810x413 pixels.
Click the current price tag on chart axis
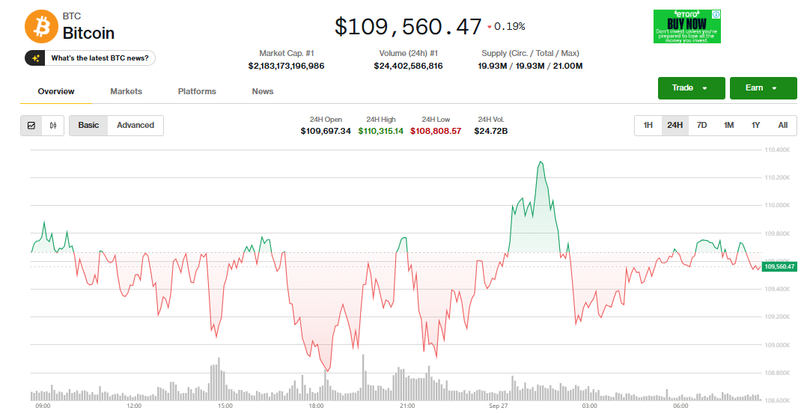pyautogui.click(x=778, y=266)
